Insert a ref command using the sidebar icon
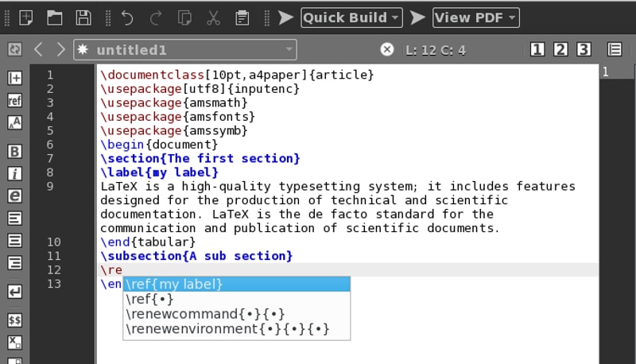 pyautogui.click(x=14, y=100)
